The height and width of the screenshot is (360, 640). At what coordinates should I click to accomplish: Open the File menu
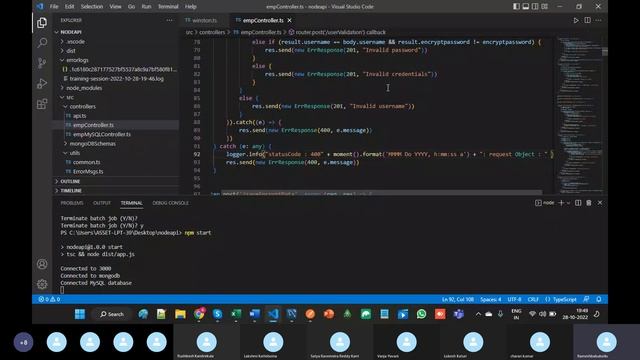54,7
